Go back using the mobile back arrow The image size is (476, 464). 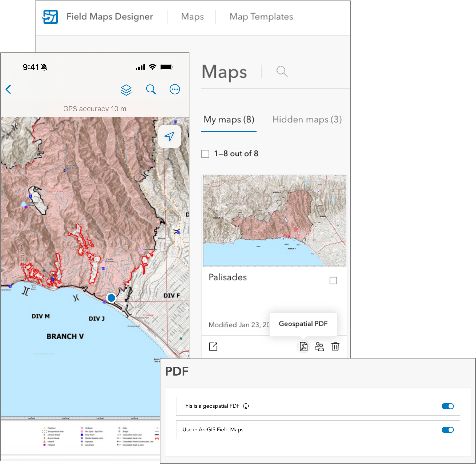(8, 89)
